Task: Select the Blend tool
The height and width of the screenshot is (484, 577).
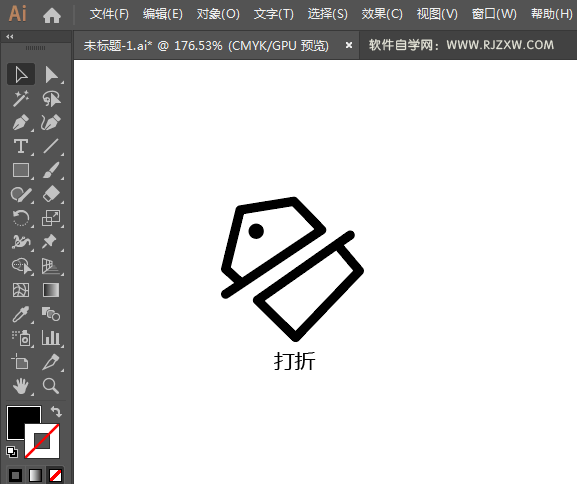Action: [x=51, y=314]
